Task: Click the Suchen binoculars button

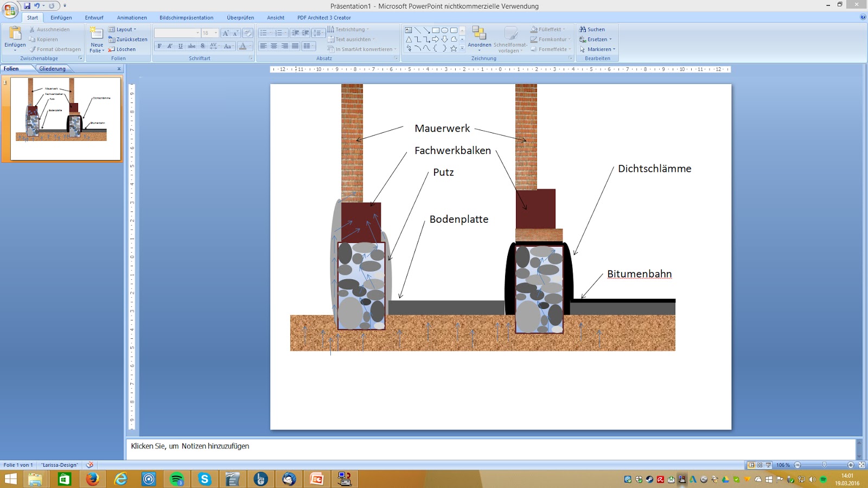Action: click(592, 29)
